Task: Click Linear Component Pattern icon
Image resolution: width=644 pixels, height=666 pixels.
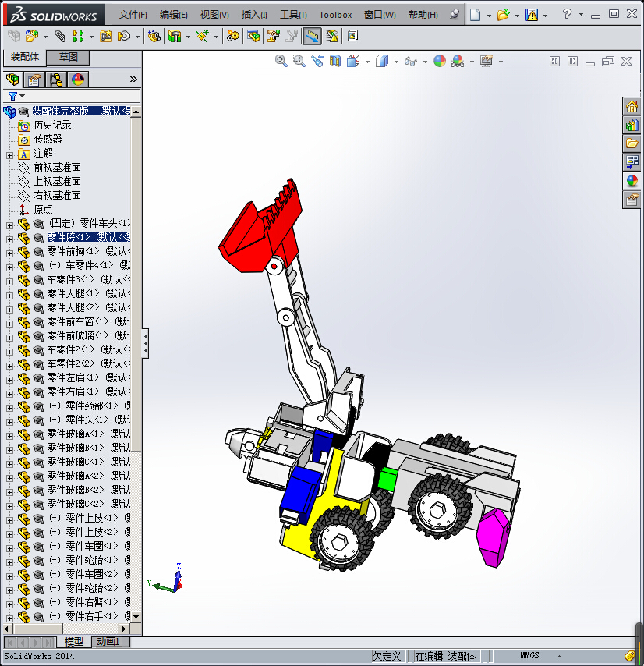Action: pyautogui.click(x=78, y=36)
